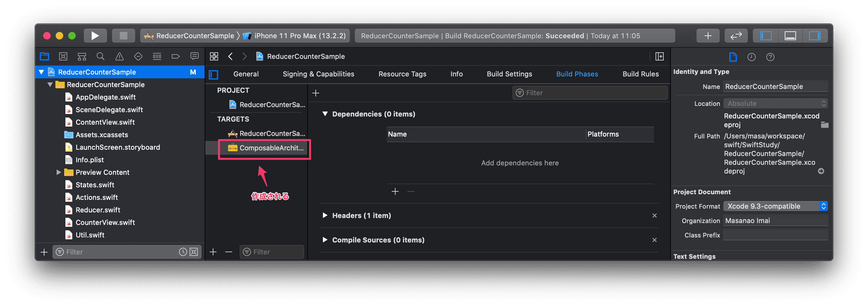The width and height of the screenshot is (868, 307).
Task: Toggle the Inspectors panel visibility
Action: coord(814,36)
